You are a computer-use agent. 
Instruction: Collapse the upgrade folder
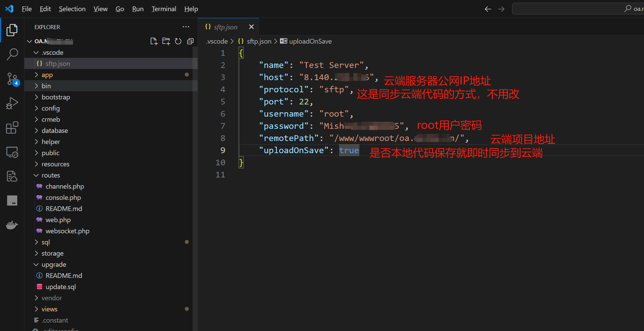[111, 264]
